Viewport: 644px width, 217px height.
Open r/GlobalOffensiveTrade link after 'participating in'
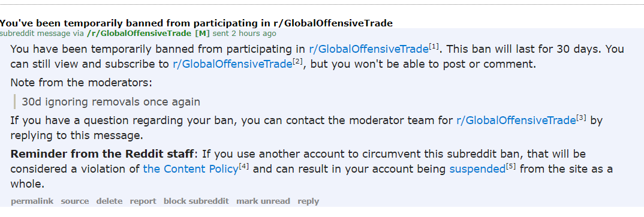click(369, 49)
